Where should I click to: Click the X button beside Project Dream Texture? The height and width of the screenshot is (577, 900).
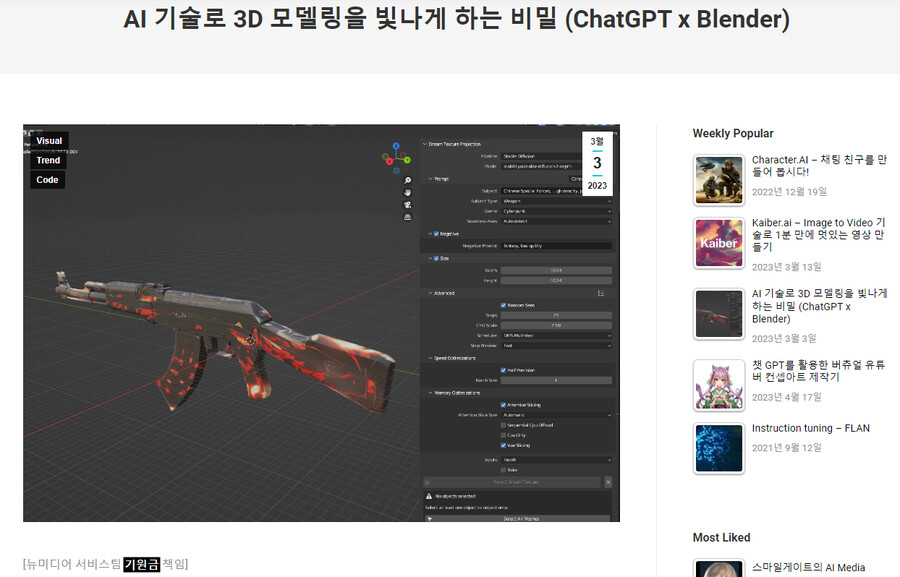606,482
